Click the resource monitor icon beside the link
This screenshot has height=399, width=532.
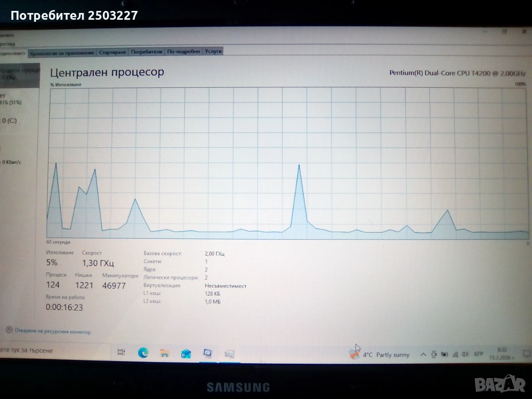pyautogui.click(x=9, y=330)
